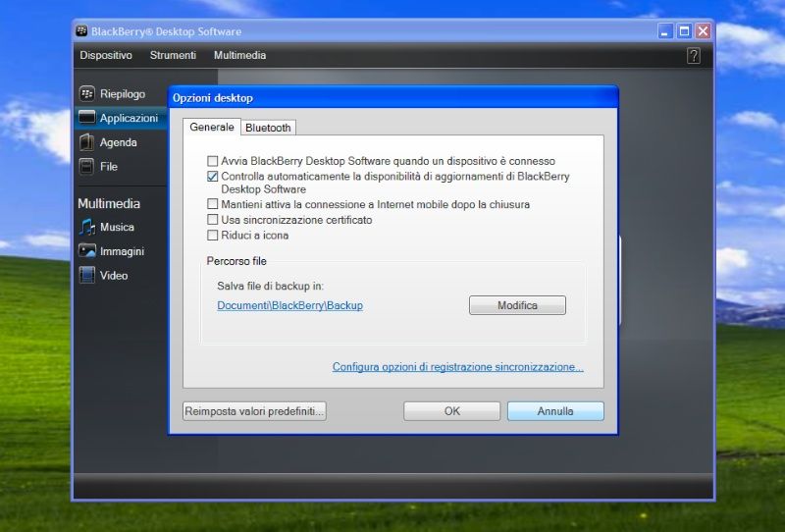Click the Immagini picture icon
The width and height of the screenshot is (785, 532).
[86, 251]
